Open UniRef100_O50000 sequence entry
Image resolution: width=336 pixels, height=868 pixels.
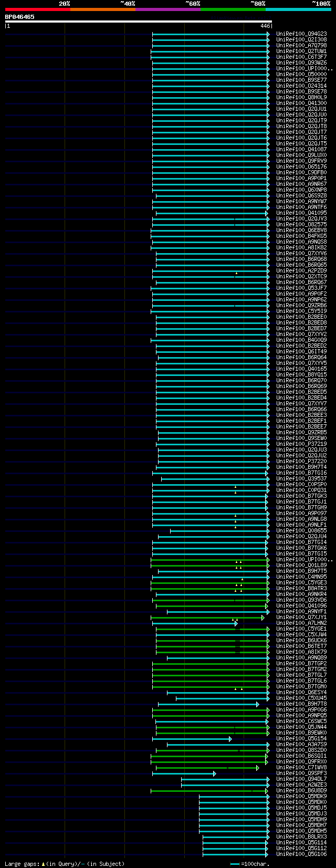point(301,74)
